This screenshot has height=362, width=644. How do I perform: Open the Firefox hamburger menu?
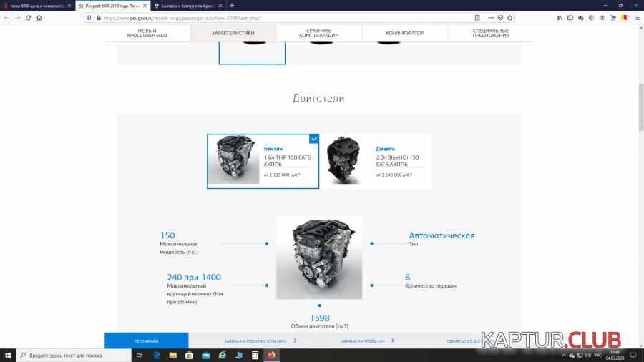(638, 18)
